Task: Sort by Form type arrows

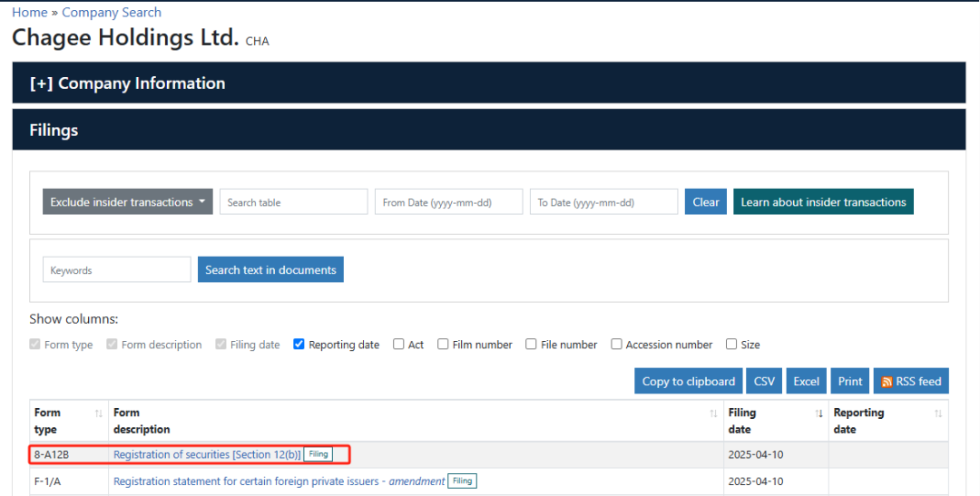Action: pyautogui.click(x=98, y=413)
